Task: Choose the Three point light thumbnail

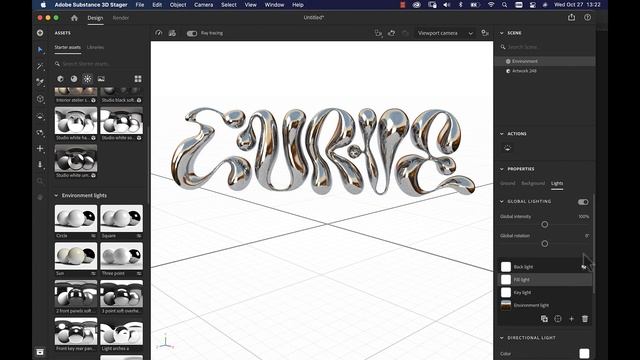Action: (122, 256)
